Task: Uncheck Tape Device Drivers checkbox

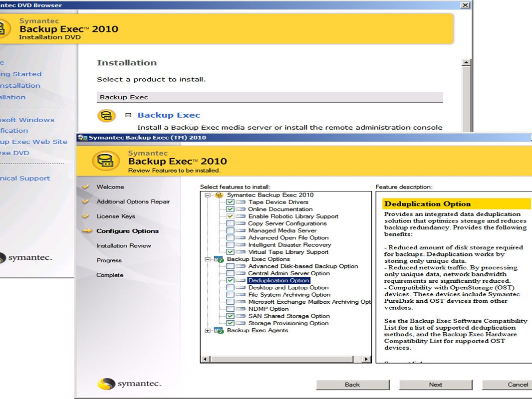Action: 231,202
